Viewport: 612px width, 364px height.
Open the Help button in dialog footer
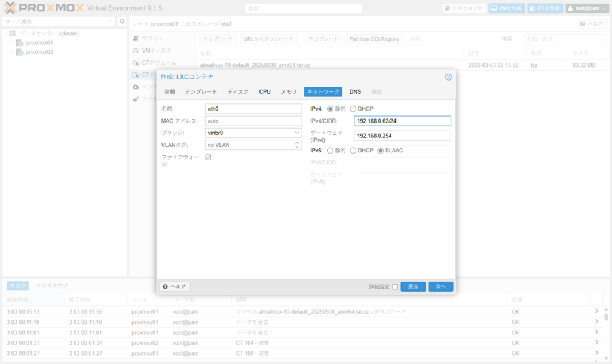coord(175,287)
